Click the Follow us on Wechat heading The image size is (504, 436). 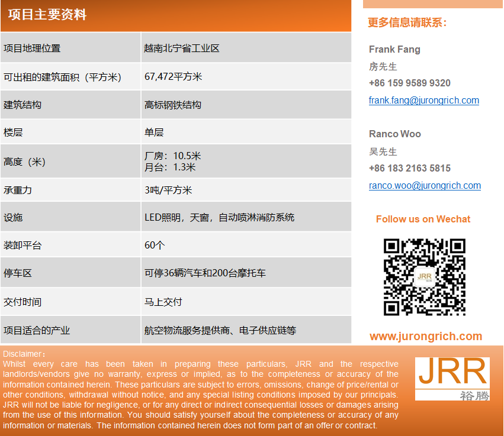coord(423,219)
